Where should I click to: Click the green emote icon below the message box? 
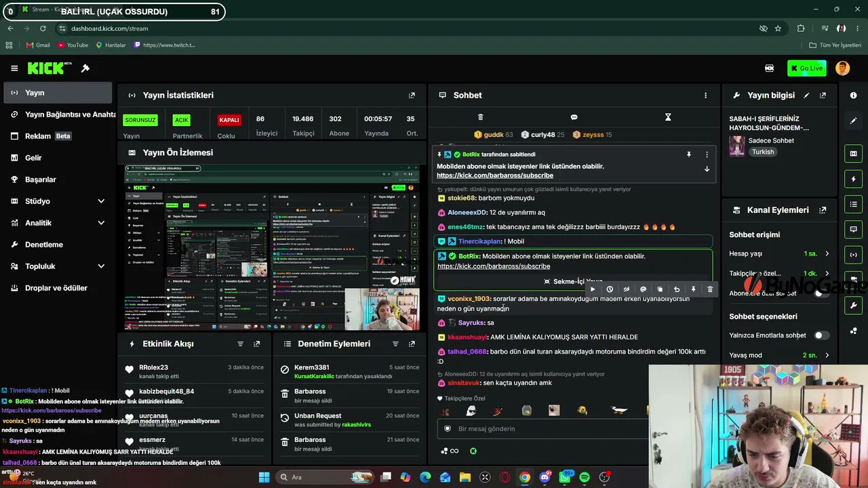point(473,451)
